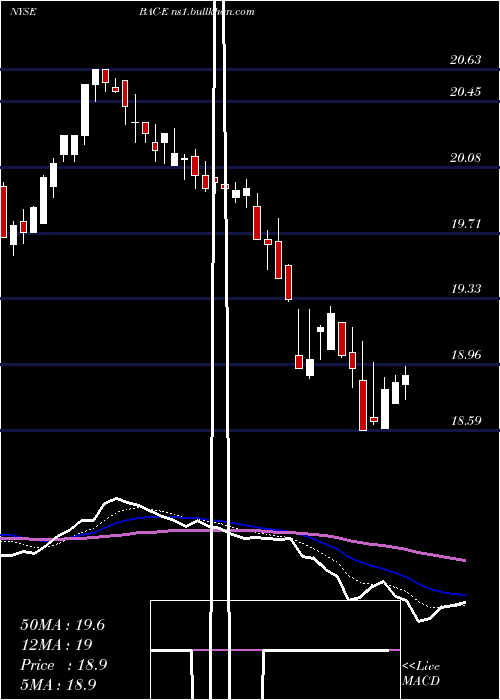Click the 18.96 price level label

(x=466, y=354)
